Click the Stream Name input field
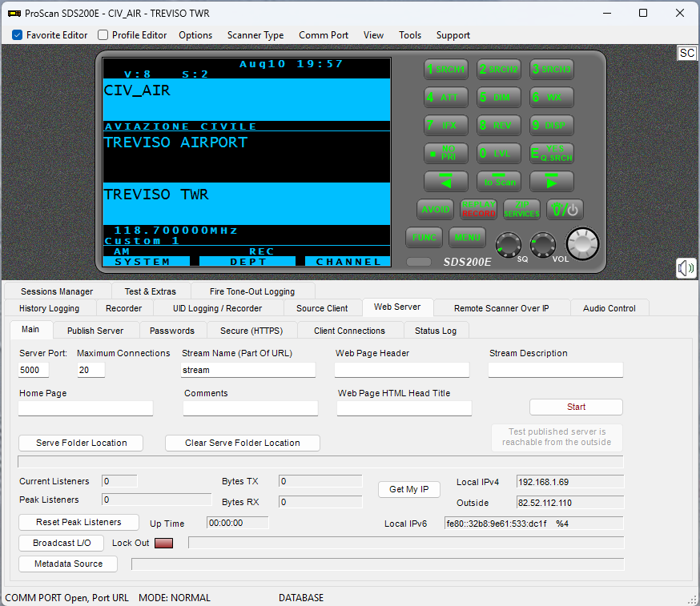 click(x=248, y=370)
